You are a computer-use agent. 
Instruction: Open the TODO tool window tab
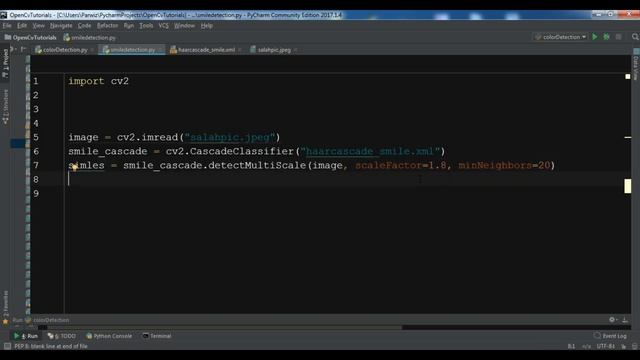point(62,336)
